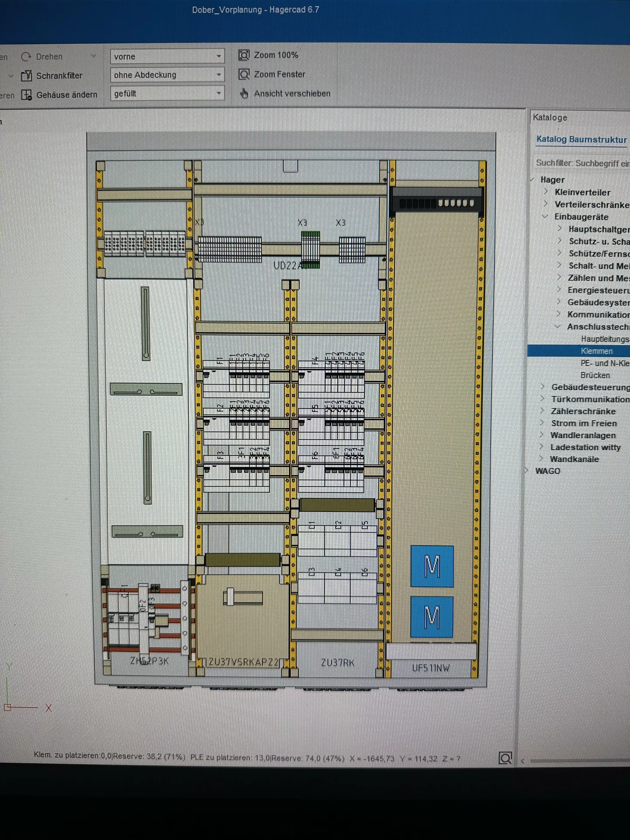Expand the Zählerschränke catalog node

[542, 411]
